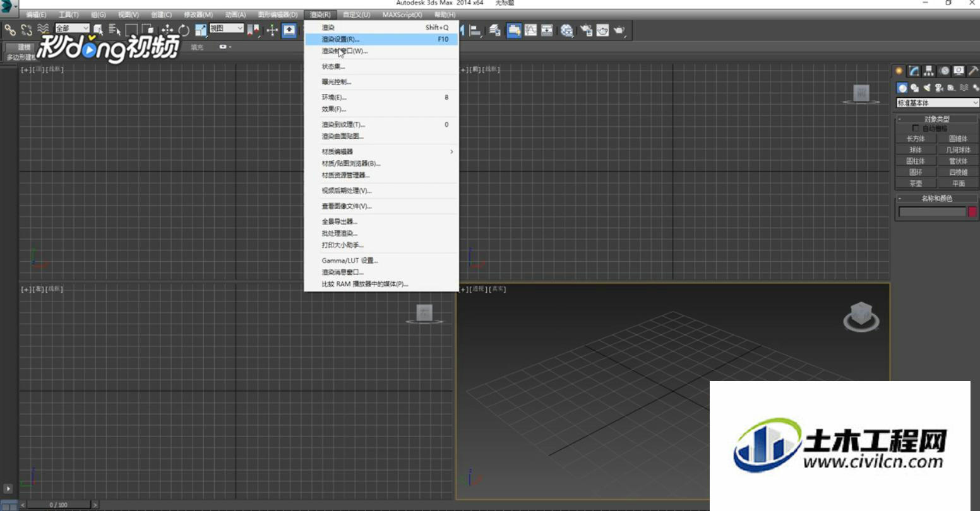Select the Cameras category icon

939,88
